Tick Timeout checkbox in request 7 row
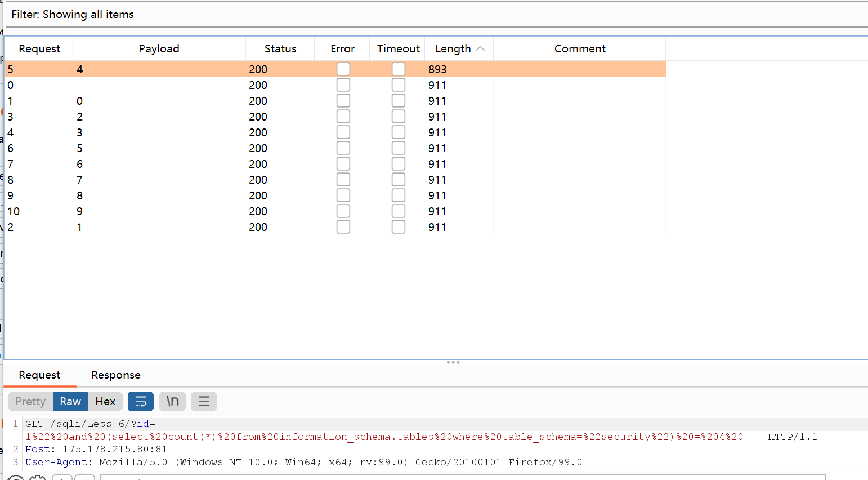 point(399,164)
